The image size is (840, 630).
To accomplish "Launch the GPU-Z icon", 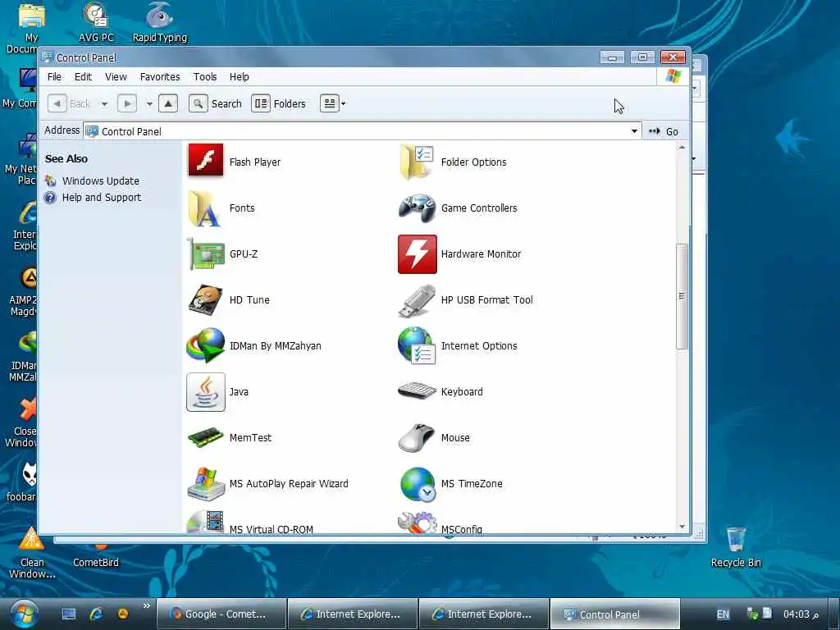I will 206,254.
